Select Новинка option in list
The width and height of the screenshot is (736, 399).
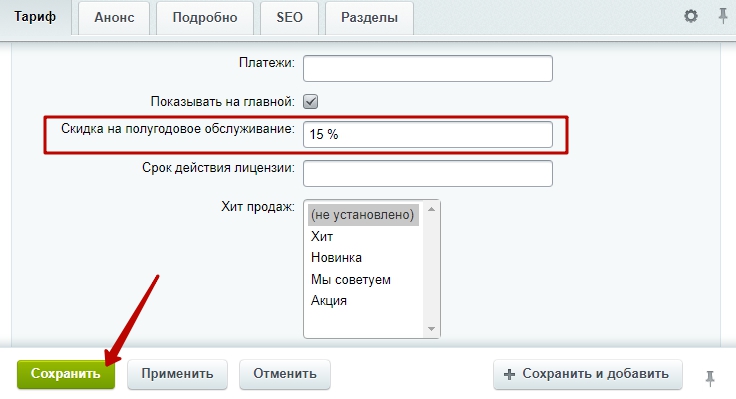click(x=363, y=258)
